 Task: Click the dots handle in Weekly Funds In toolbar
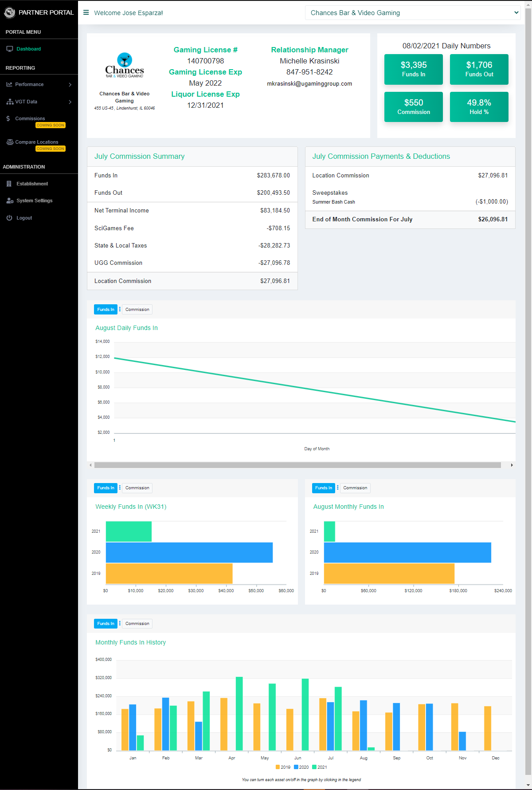(x=120, y=487)
